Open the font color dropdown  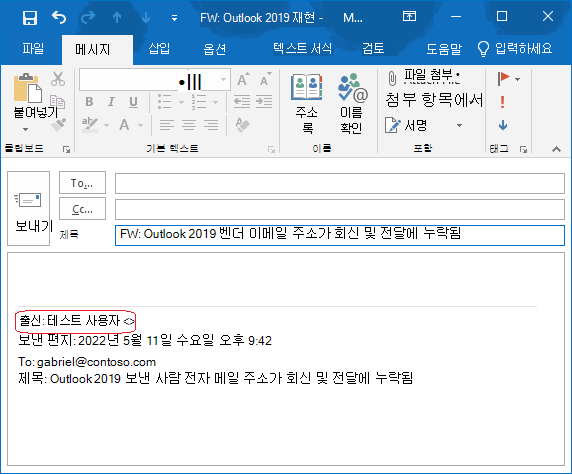coord(140,125)
